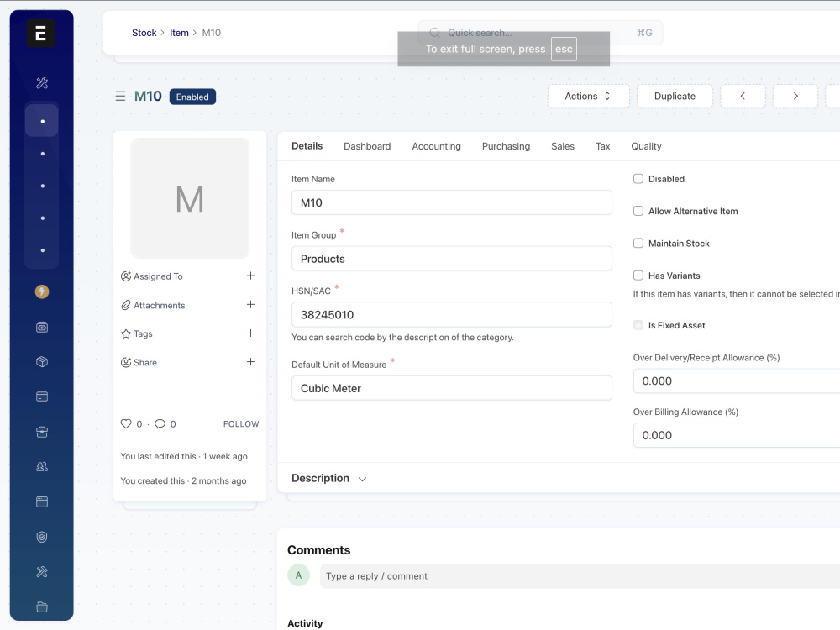Click the Tags label
The width and height of the screenshot is (840, 630).
143,333
